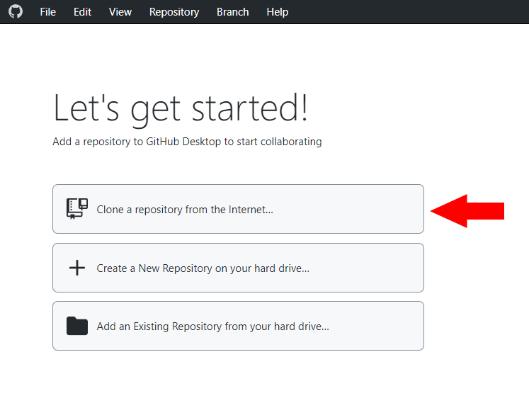Viewport: 529px width, 420px height.
Task: Click blank white space below the Add Existing button
Action: (238, 386)
